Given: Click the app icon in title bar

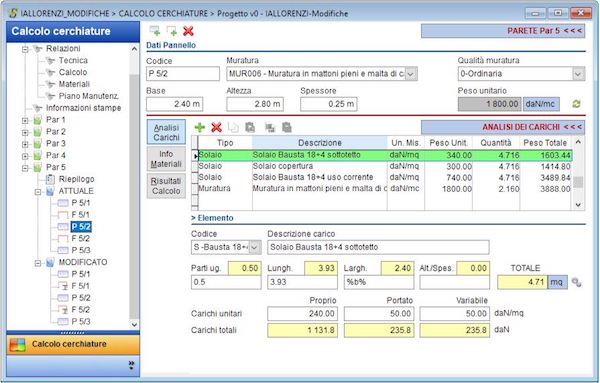Looking at the screenshot, I should [13, 13].
